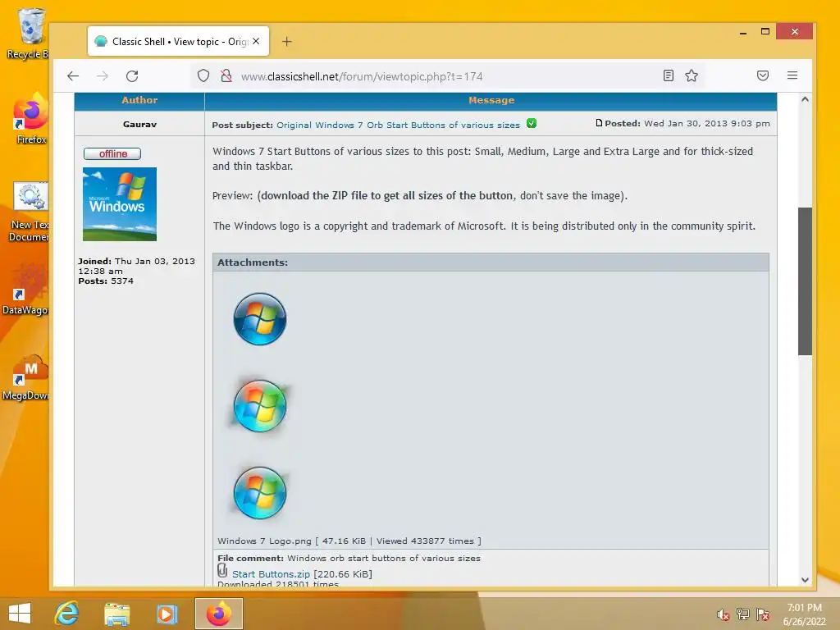Open File Explorer from taskbar
Image resolution: width=840 pixels, height=630 pixels.
pos(116,614)
